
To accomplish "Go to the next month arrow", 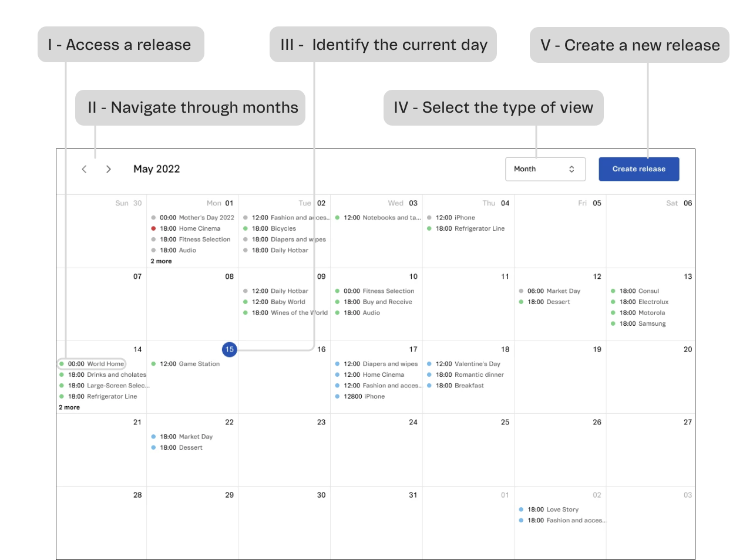I will tap(109, 169).
